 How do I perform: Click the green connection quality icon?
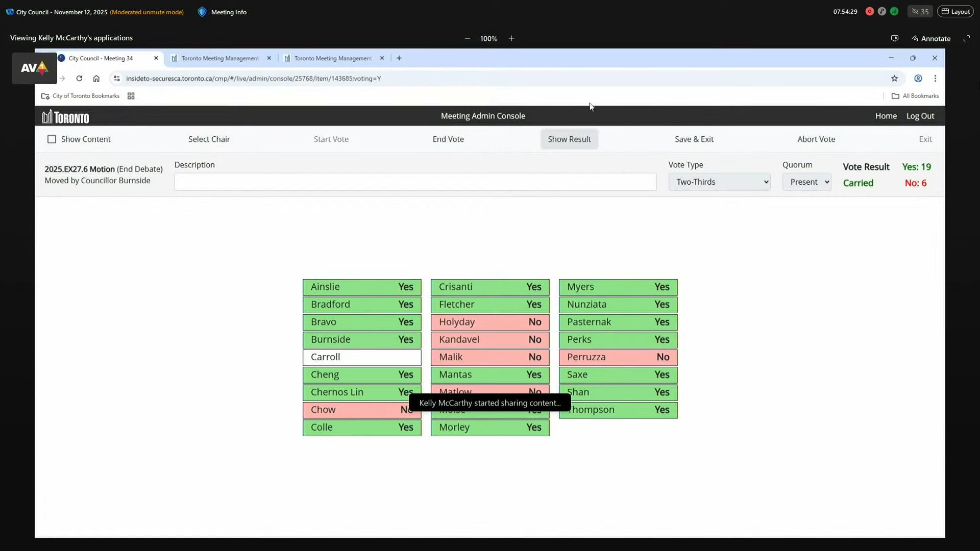pyautogui.click(x=895, y=11)
